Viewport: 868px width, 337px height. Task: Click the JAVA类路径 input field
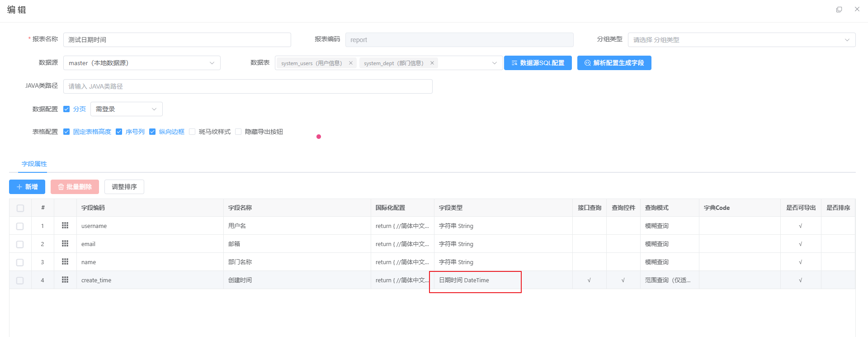pyautogui.click(x=248, y=86)
